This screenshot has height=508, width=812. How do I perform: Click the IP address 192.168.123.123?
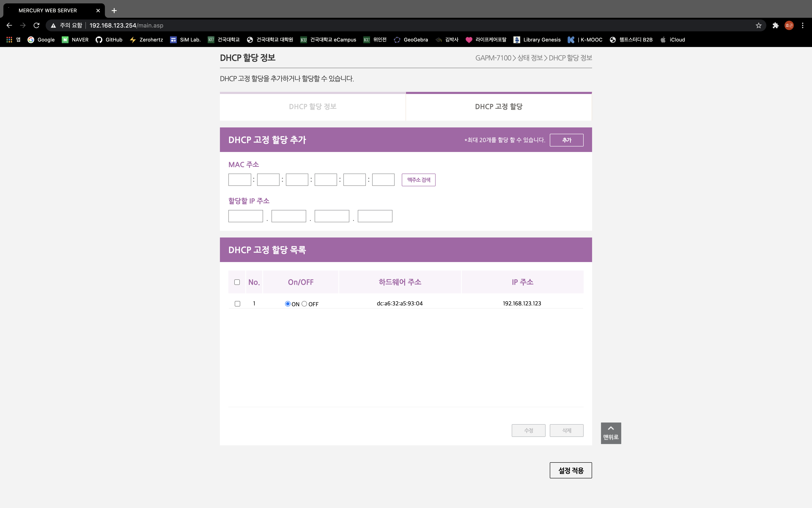[x=522, y=303]
